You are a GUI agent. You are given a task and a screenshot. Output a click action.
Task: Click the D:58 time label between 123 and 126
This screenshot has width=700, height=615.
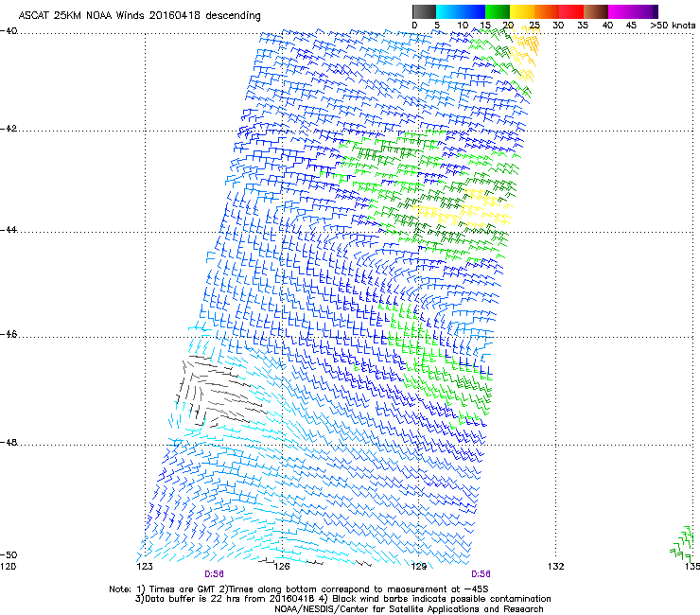coord(215,574)
